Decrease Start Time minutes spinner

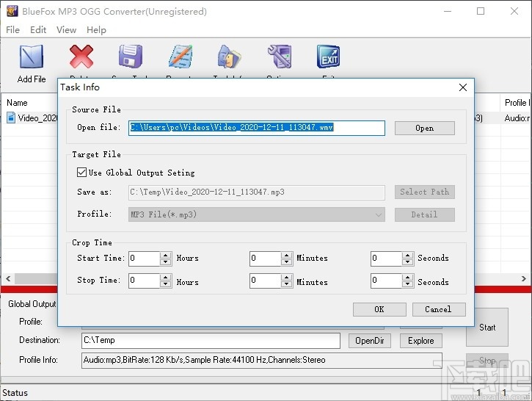tap(287, 261)
